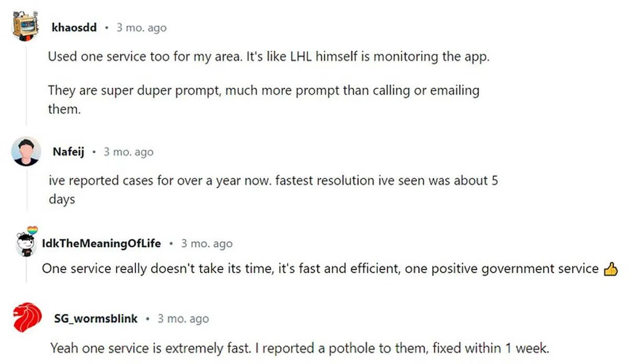Click the timestamp next to Nafeij
This screenshot has height=364, width=628.
128,152
